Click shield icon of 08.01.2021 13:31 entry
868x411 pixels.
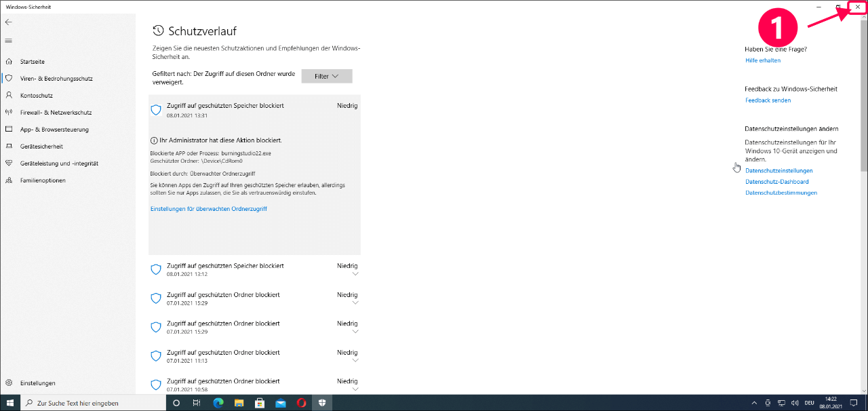[x=155, y=110]
